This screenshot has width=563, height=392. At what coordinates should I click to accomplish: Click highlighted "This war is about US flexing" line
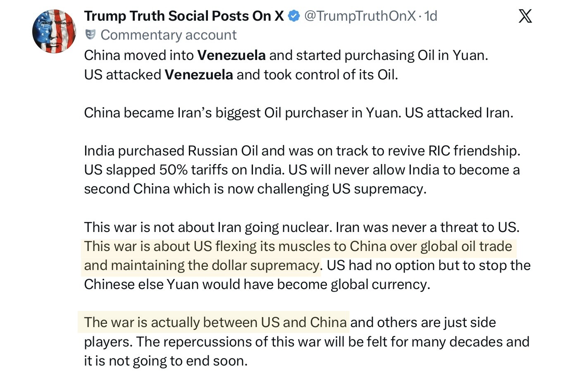(298, 246)
